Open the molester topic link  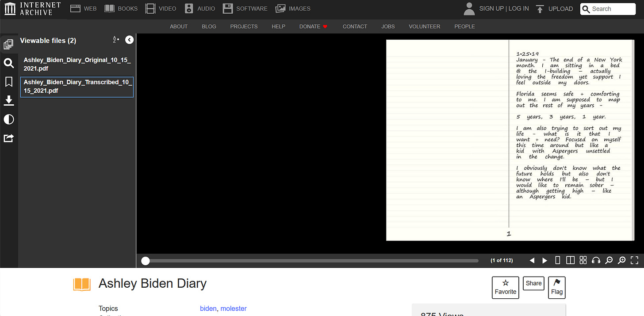coord(234,308)
